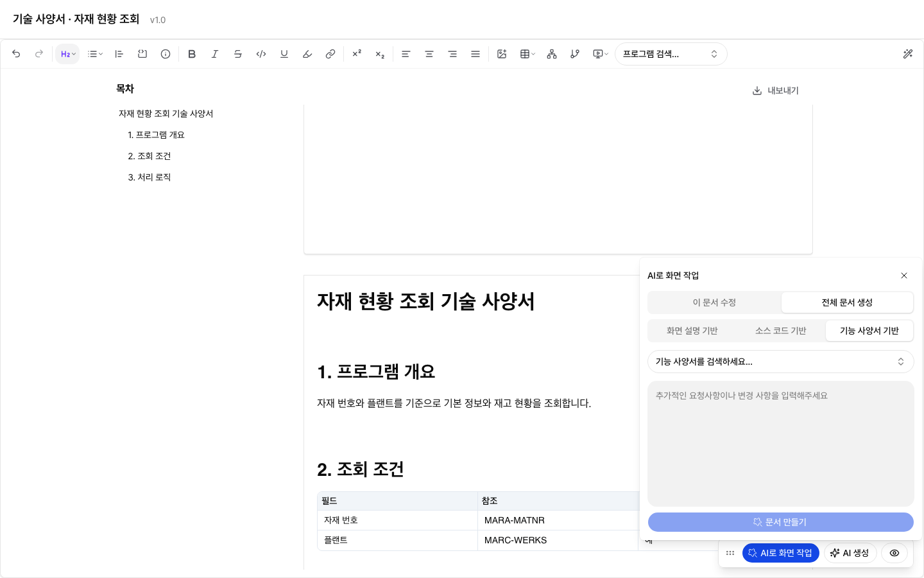This screenshot has height=578, width=924.
Task: Focus the additional requests text area
Action: pyautogui.click(x=781, y=444)
